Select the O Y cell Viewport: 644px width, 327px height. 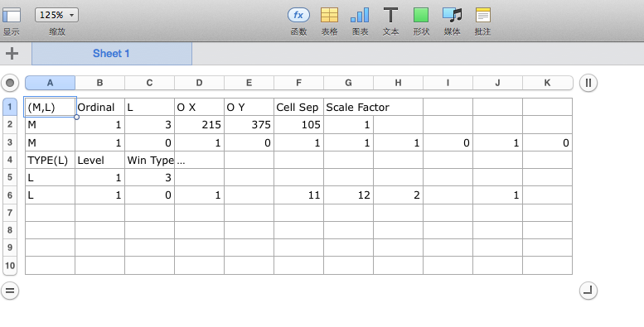249,107
